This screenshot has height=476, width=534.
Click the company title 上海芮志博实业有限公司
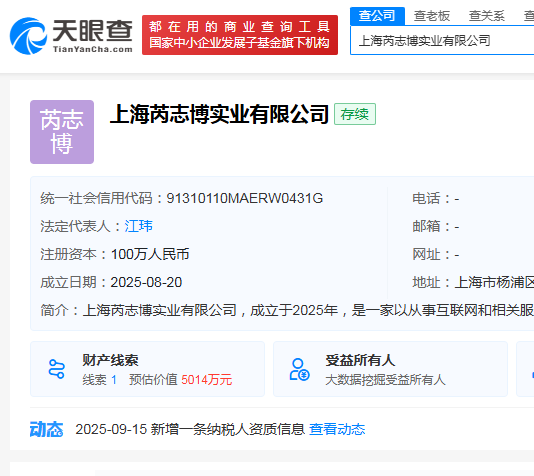pos(219,114)
